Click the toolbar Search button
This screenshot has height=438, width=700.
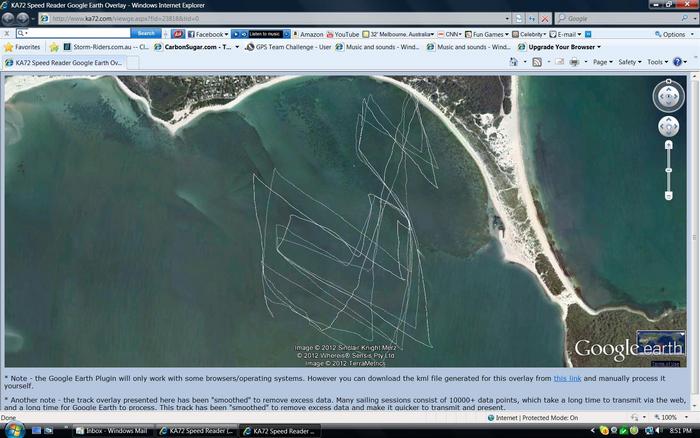(146, 33)
